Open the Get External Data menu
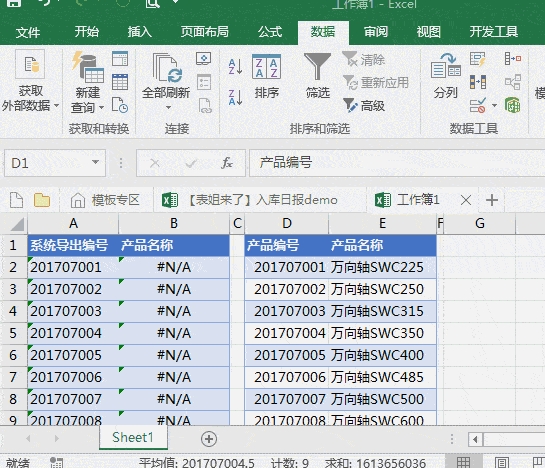Image resolution: width=545 pixels, height=468 pixels. pyautogui.click(x=30, y=81)
